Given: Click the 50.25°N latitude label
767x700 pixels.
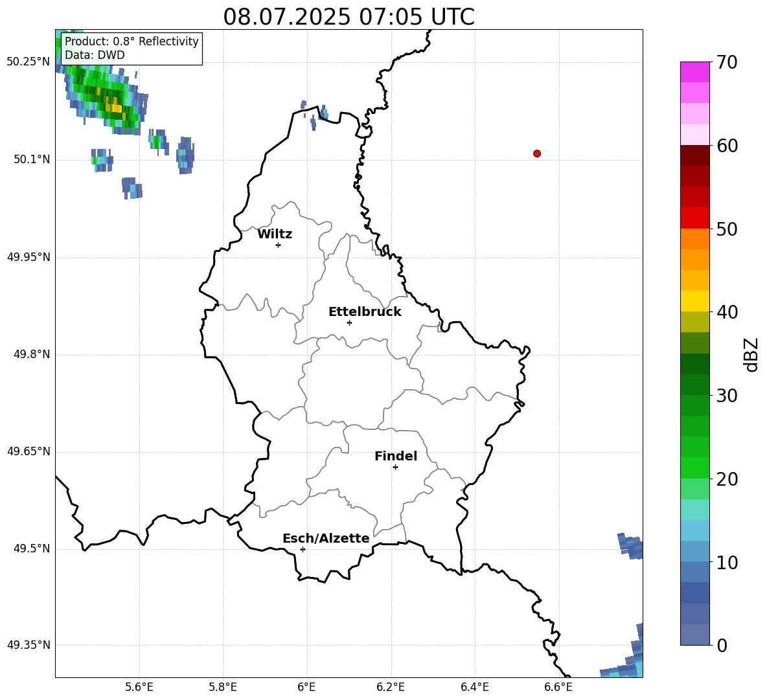Looking at the screenshot, I should click(x=29, y=62).
